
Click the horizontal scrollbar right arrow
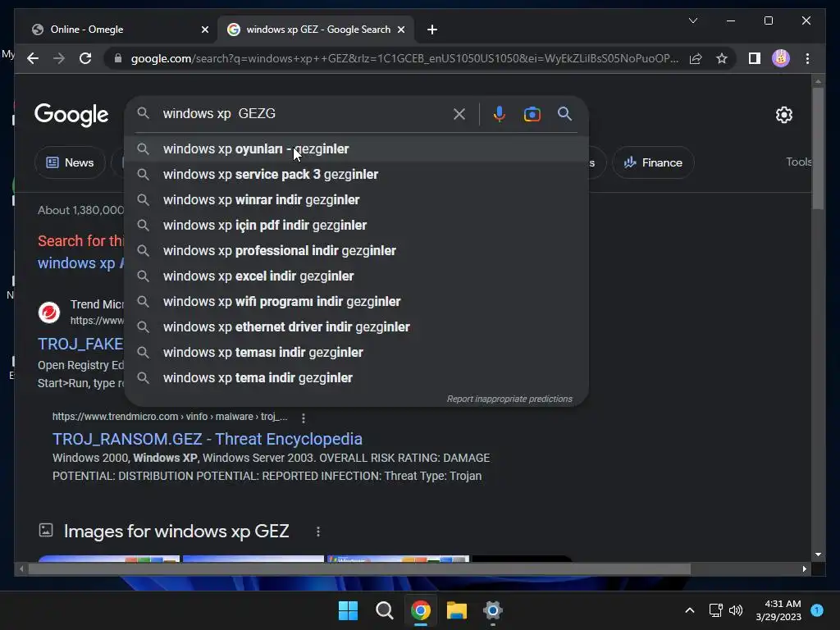(804, 569)
